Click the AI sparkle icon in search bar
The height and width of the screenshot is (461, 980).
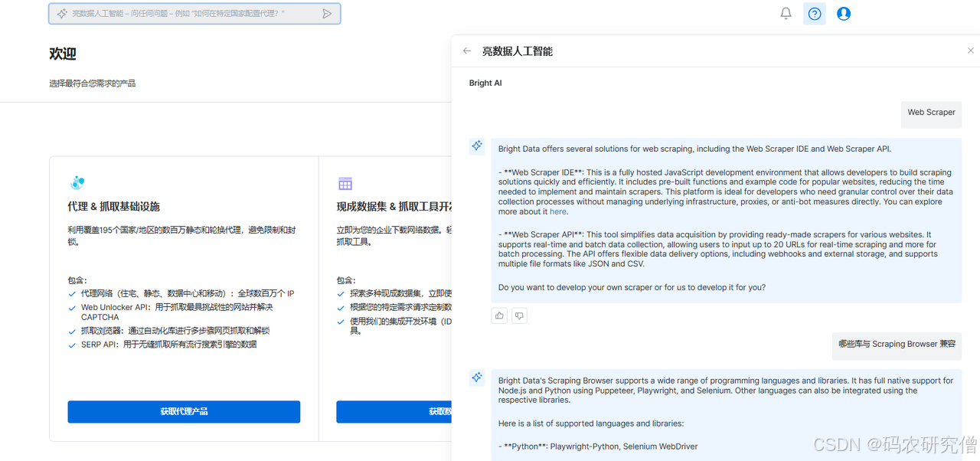point(62,14)
